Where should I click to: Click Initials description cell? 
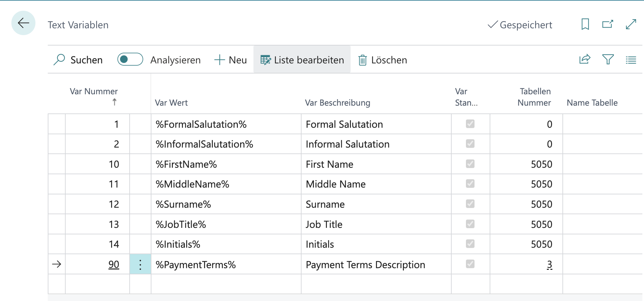click(376, 244)
